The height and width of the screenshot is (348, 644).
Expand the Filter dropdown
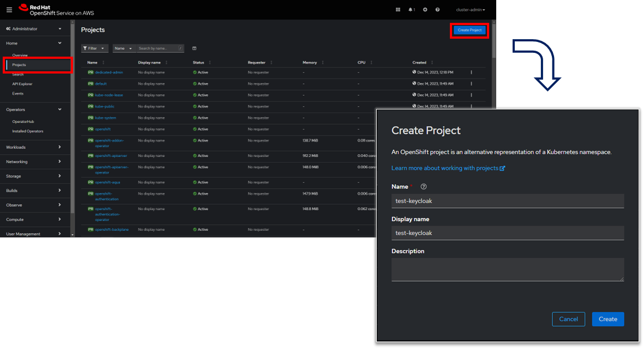coord(94,48)
